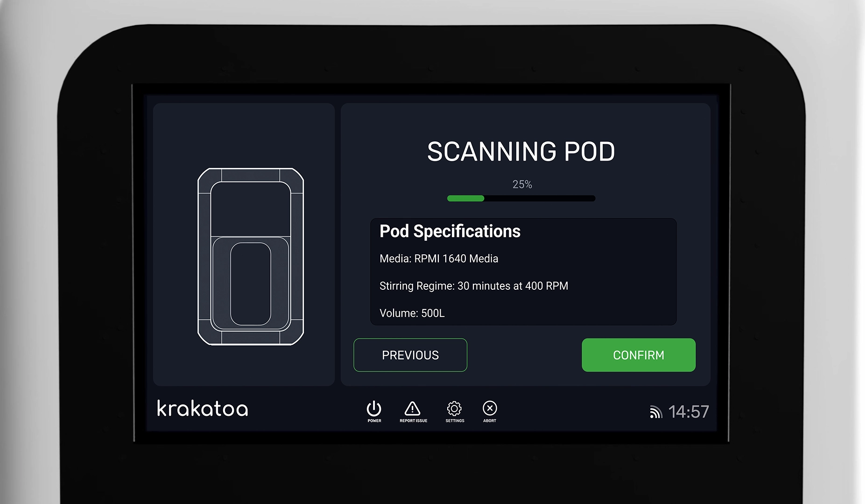Go back using the PREVIOUS button
The height and width of the screenshot is (504, 865).
pos(410,355)
